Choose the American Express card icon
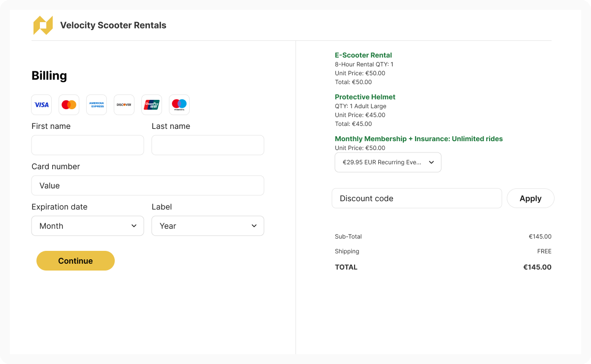Image resolution: width=591 pixels, height=364 pixels. tap(97, 105)
